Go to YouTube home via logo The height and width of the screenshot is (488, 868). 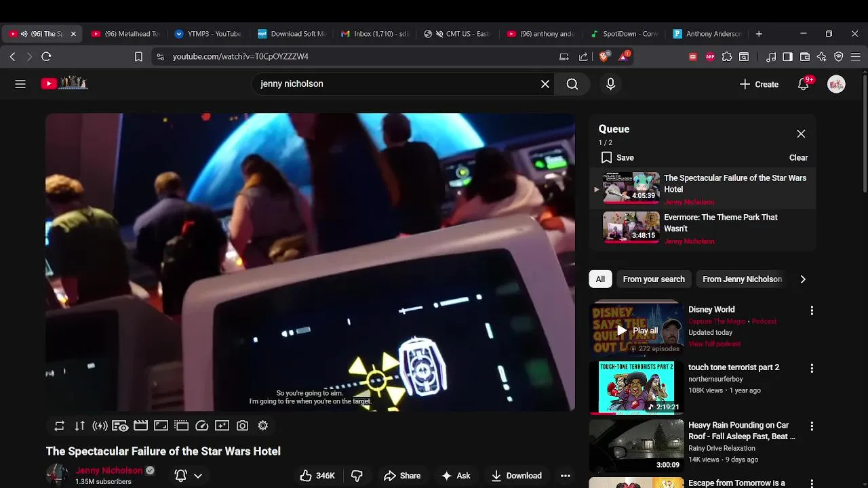(64, 83)
